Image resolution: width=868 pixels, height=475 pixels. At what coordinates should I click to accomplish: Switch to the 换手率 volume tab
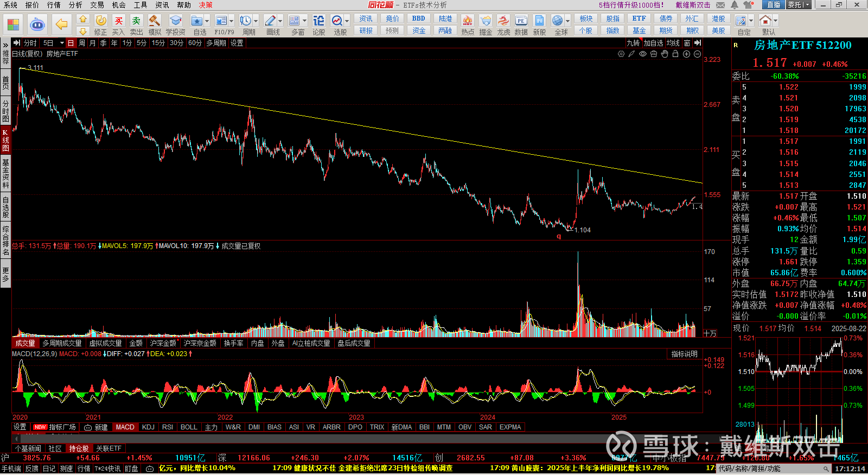click(x=233, y=343)
